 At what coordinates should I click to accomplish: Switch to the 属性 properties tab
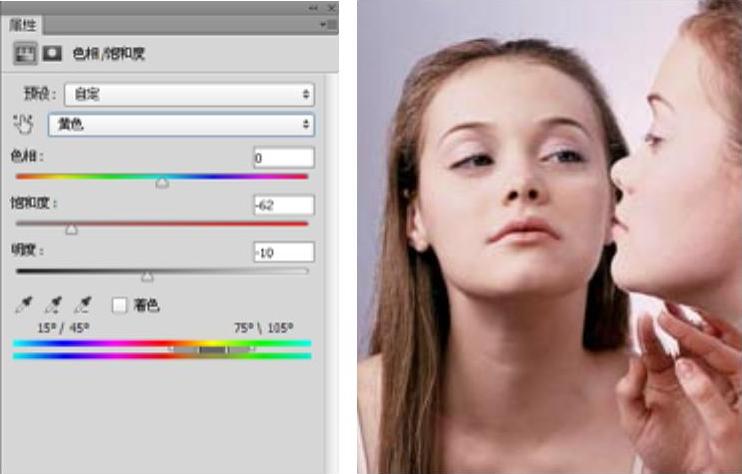click(23, 24)
